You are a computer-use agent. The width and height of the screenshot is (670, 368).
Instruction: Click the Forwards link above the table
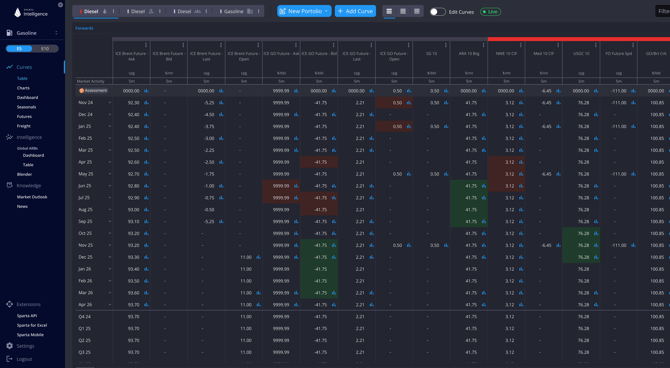click(84, 28)
